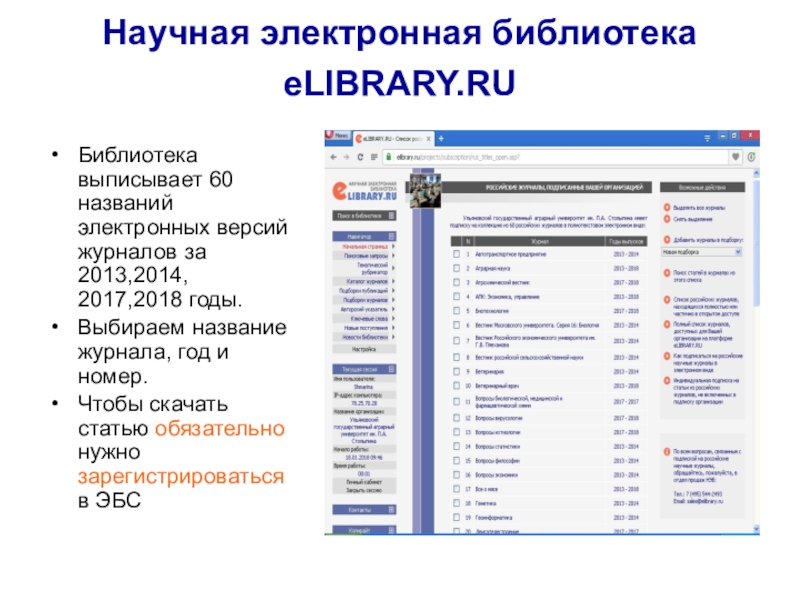
Task: Check box for 'Аграрная наука'
Action: click(x=457, y=268)
